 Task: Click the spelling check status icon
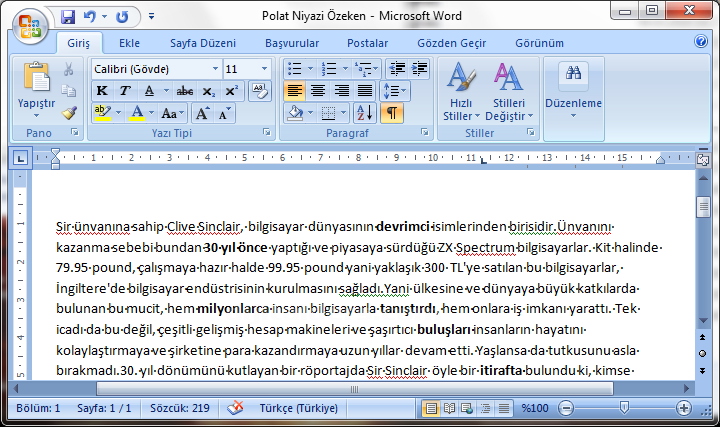[x=236, y=407]
